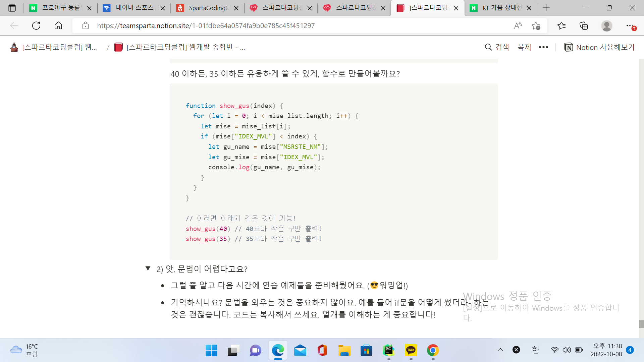The width and height of the screenshot is (644, 362).
Task: Toggle Korean IME 한 indicator
Action: click(x=535, y=350)
